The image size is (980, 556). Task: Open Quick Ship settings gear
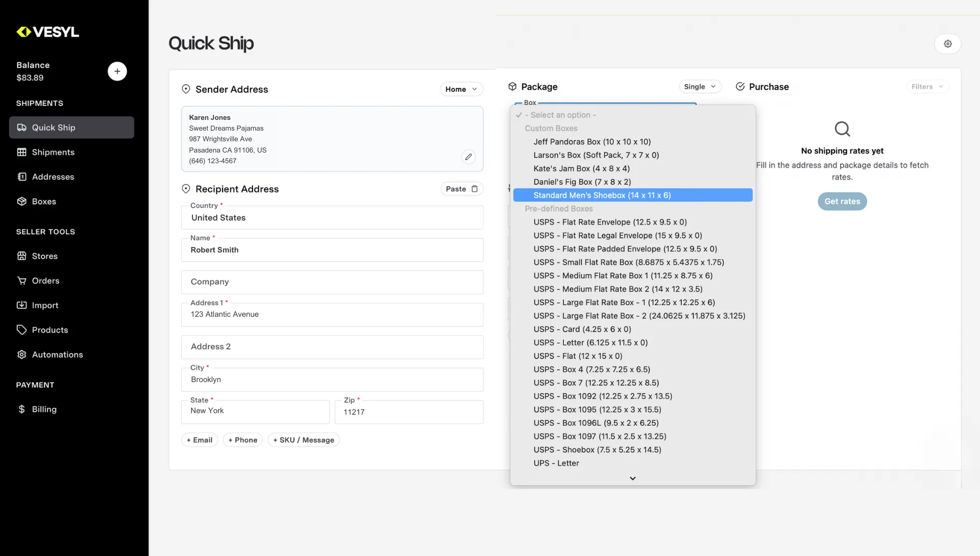948,44
